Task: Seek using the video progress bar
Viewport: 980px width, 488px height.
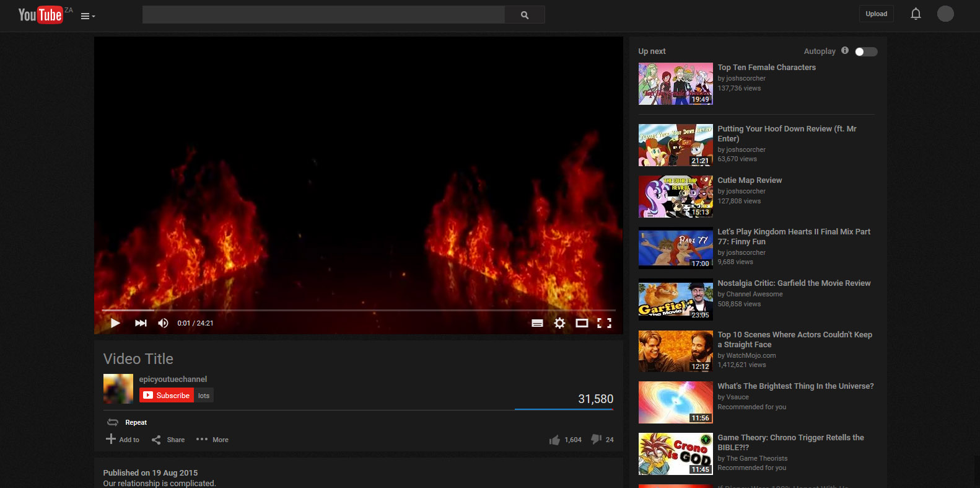Action: click(358, 310)
